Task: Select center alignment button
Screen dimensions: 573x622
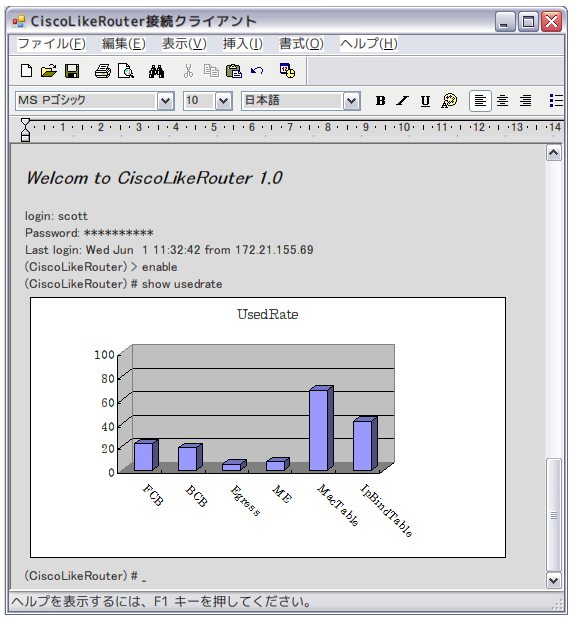Action: coord(502,101)
